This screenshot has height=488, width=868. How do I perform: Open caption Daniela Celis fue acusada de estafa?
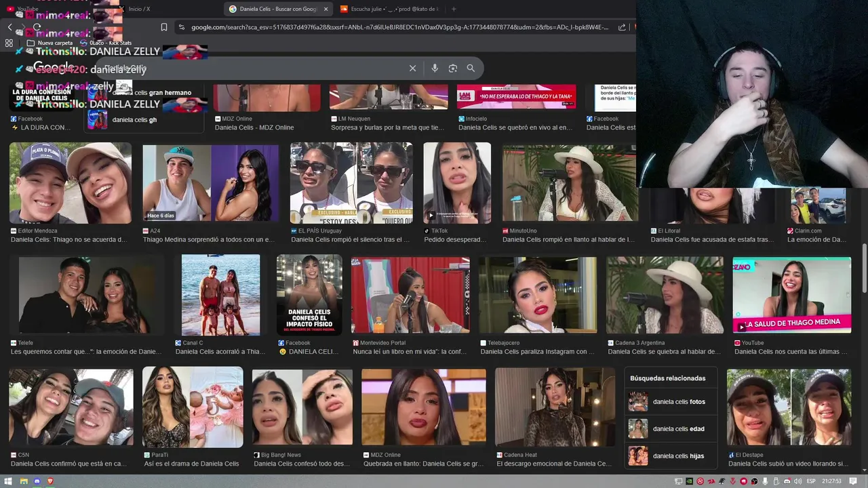pyautogui.click(x=712, y=239)
